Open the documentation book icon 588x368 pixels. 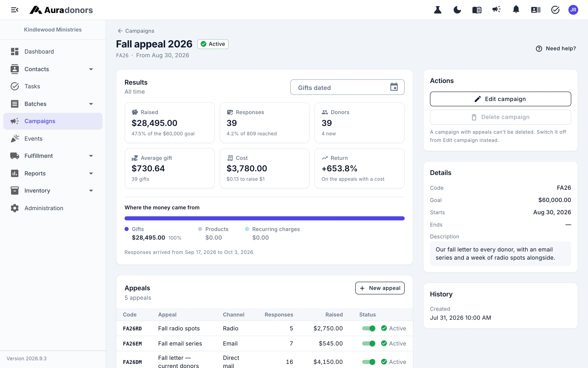coord(477,10)
